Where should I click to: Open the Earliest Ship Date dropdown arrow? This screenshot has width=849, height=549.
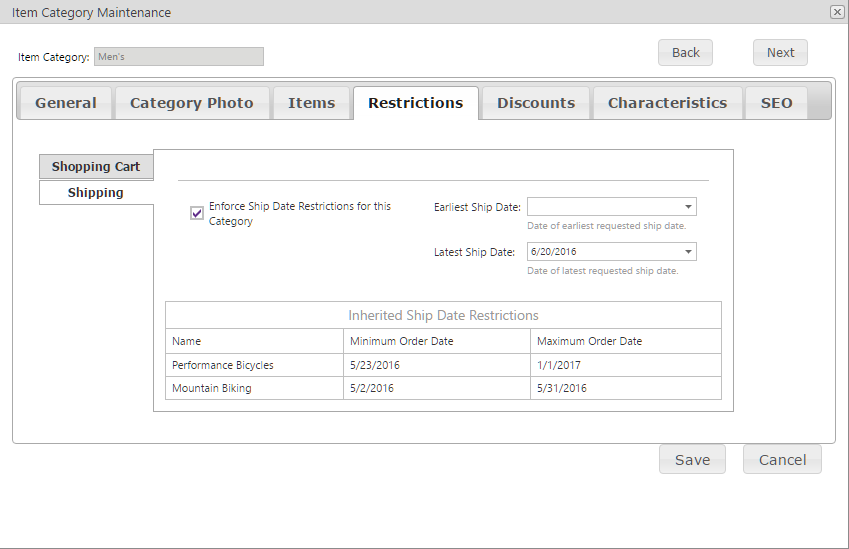[688, 207]
